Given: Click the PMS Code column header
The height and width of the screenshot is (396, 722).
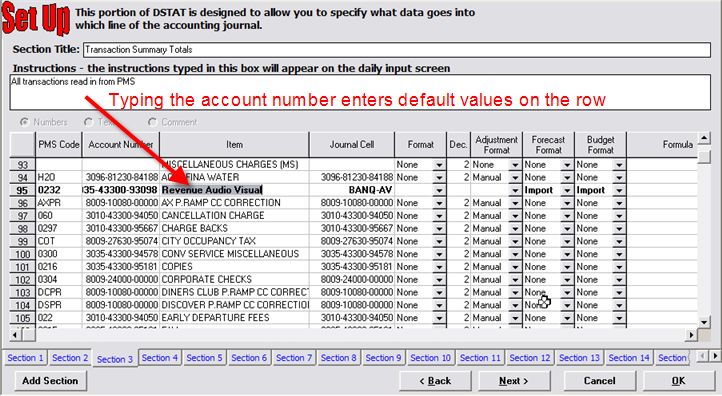Looking at the screenshot, I should coord(59,145).
